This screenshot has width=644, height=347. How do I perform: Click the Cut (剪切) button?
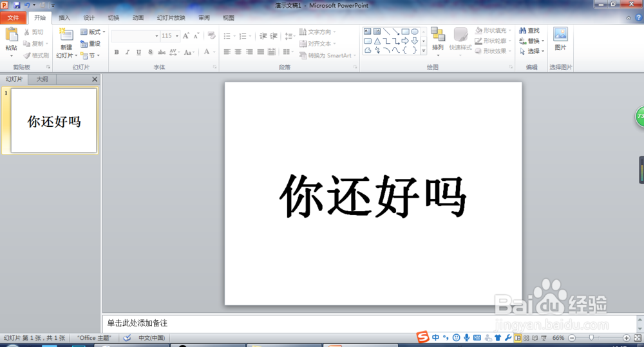pos(33,32)
